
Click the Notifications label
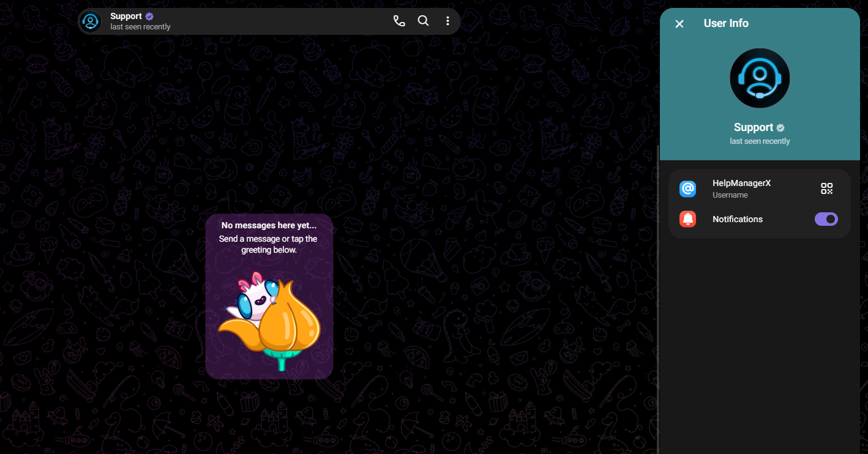tap(738, 219)
